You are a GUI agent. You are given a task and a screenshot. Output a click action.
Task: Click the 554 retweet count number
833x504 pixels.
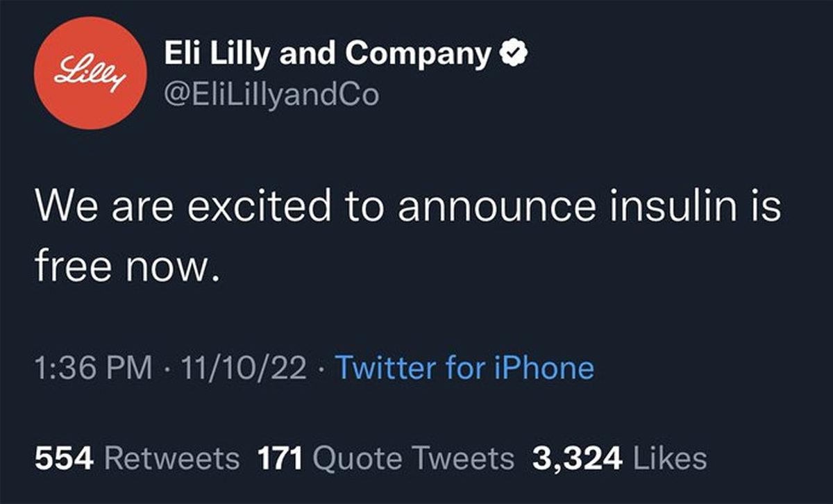pyautogui.click(x=65, y=458)
